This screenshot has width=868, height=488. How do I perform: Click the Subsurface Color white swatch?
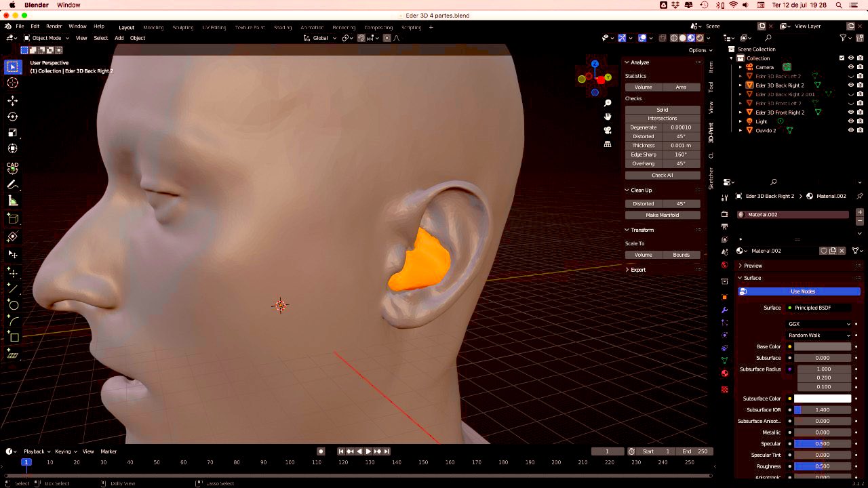pyautogui.click(x=823, y=399)
